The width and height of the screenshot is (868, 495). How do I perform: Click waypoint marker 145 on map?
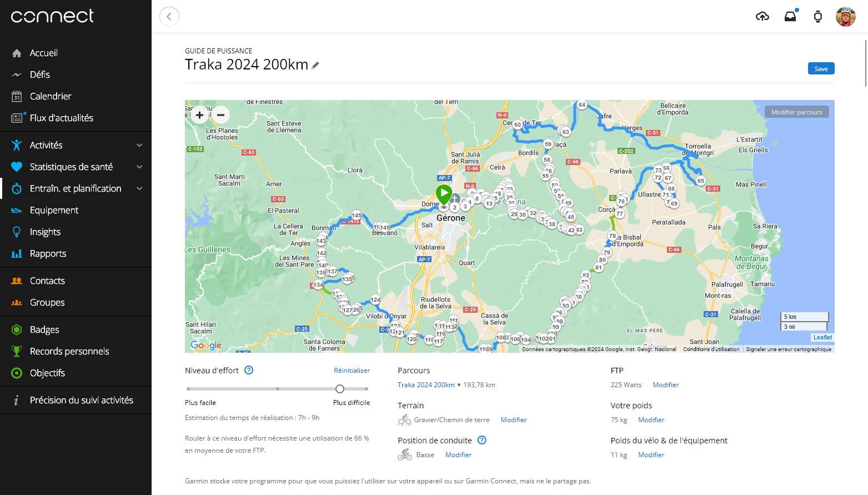[357, 215]
